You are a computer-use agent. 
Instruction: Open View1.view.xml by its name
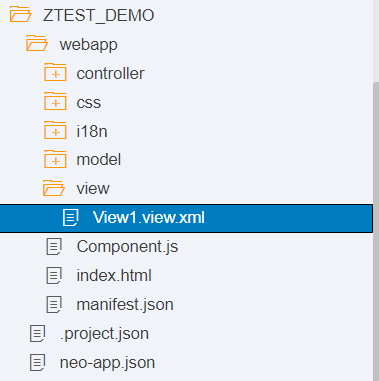tap(149, 217)
